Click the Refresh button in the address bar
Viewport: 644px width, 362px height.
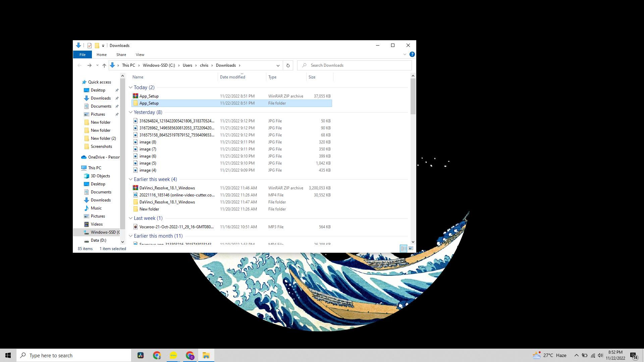click(288, 66)
